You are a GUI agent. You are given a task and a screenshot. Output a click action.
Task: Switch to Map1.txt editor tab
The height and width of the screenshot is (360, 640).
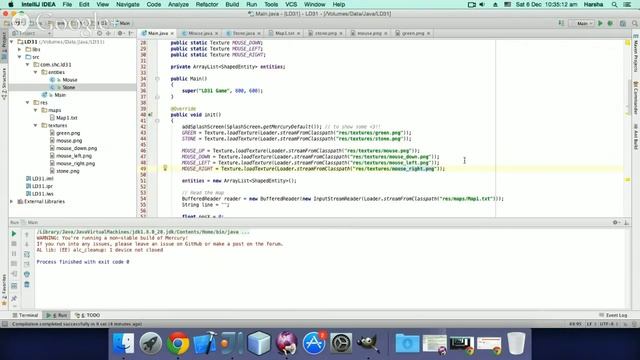(x=284, y=33)
